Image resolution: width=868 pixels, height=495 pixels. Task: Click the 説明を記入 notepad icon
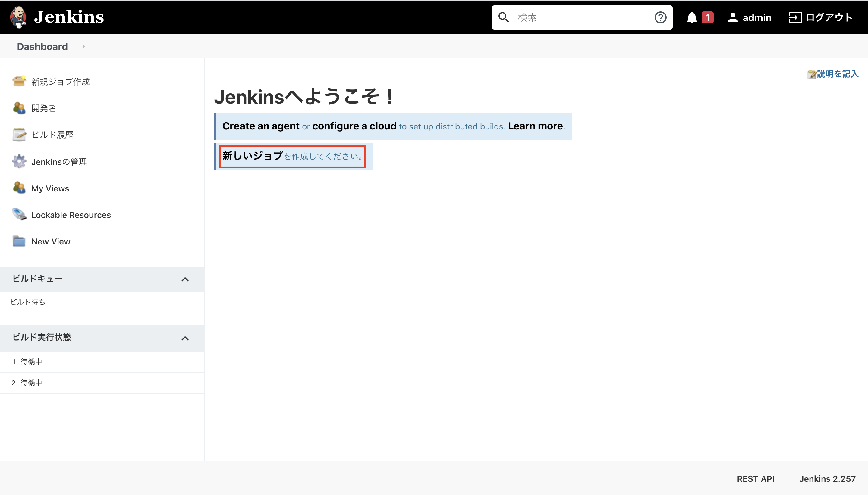(x=812, y=74)
